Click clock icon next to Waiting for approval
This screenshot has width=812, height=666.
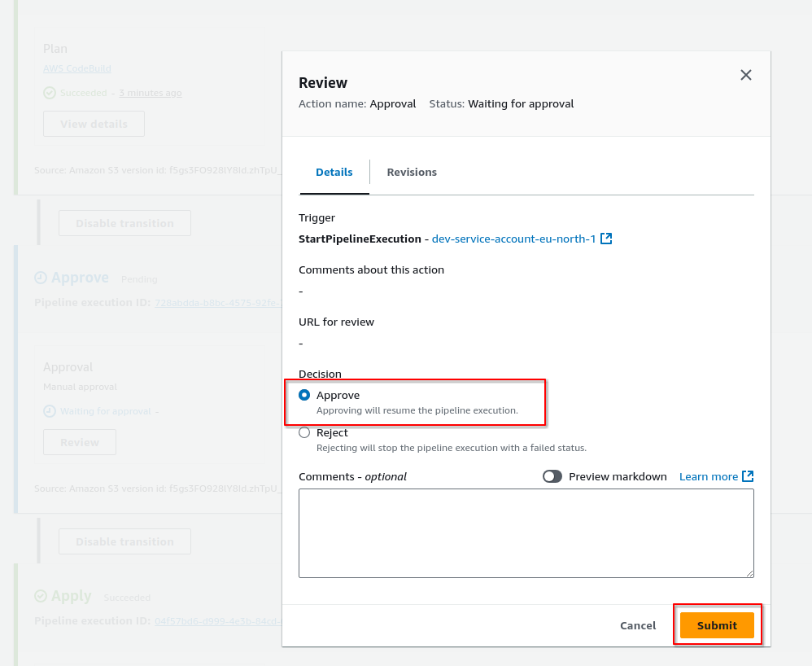click(50, 411)
